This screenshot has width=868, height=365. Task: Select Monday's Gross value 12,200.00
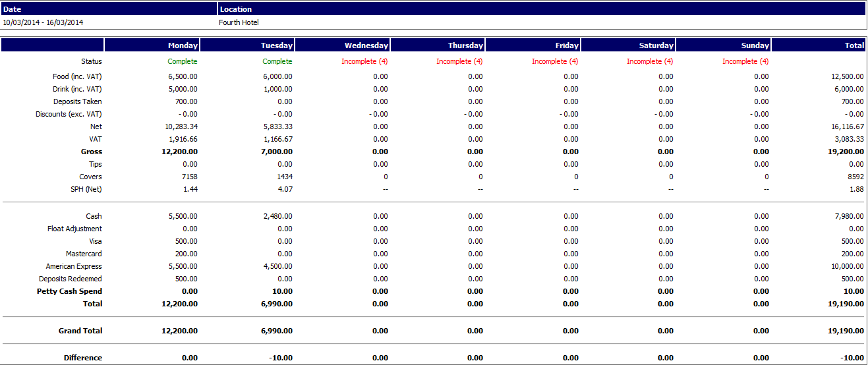click(179, 152)
